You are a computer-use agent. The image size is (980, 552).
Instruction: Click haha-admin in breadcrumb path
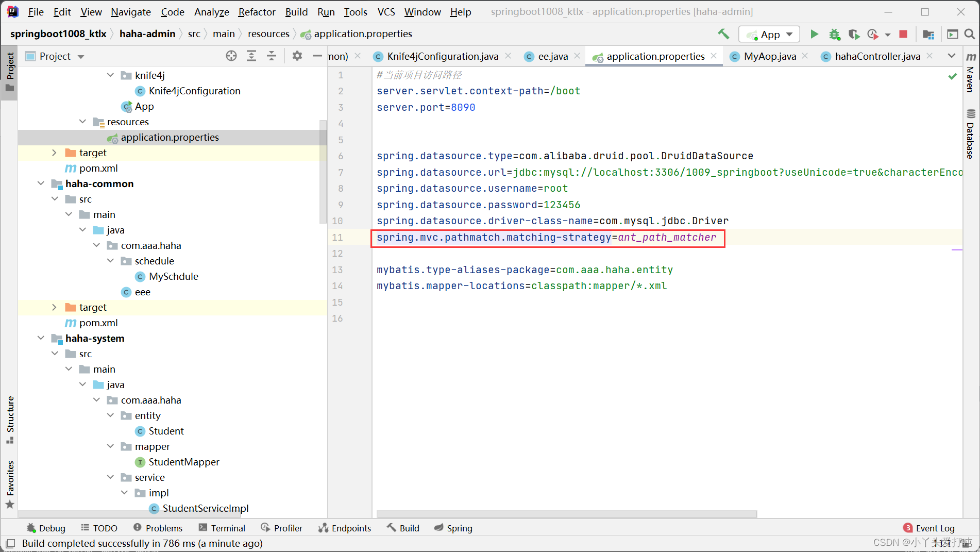[147, 34]
